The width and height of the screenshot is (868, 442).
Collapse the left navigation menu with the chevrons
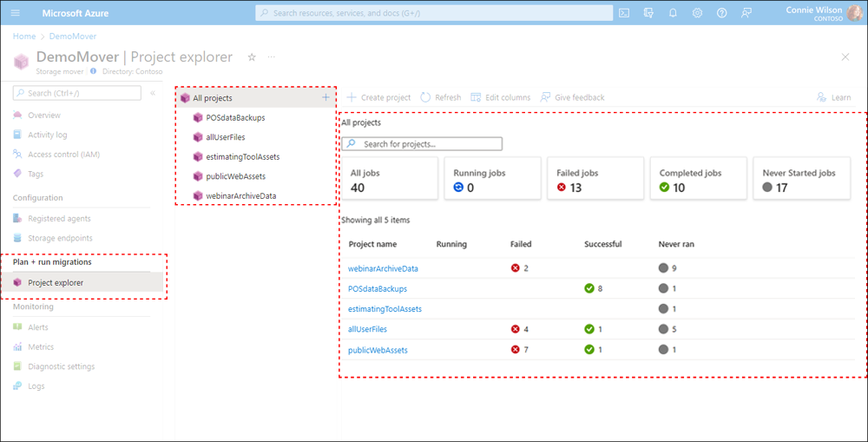coord(153,94)
